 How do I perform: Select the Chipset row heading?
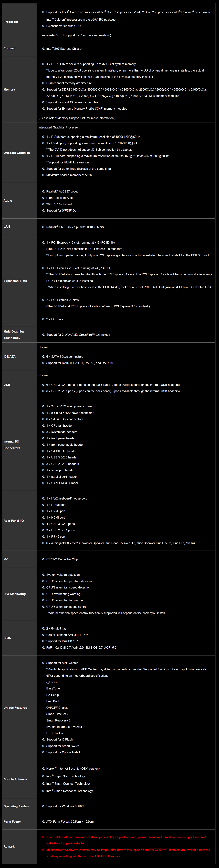tap(9, 49)
